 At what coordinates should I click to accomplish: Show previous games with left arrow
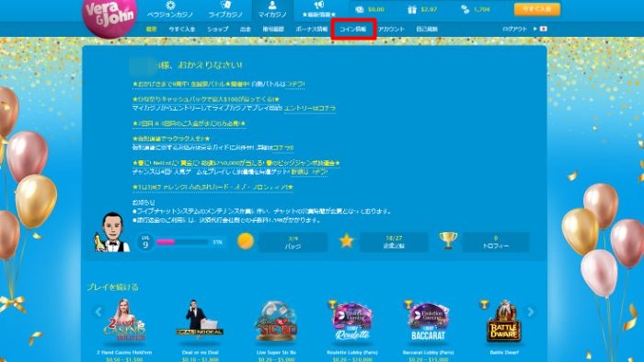pos(98,312)
